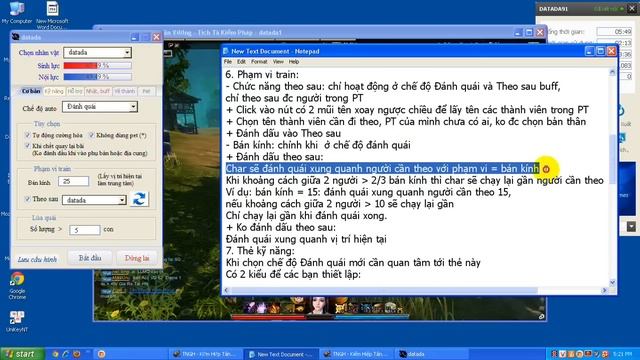Viewport: 640px width, 360px height.
Task: Click the leftmost system tray icon
Action: 554,354
